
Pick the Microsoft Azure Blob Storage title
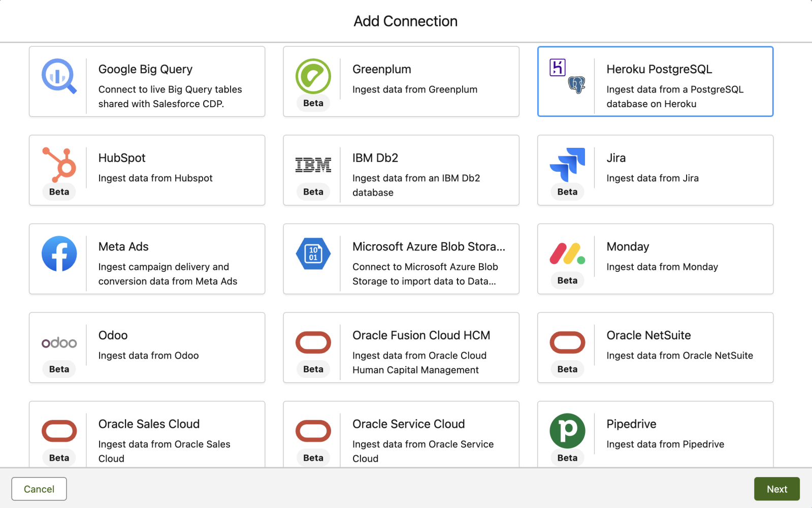pos(429,246)
